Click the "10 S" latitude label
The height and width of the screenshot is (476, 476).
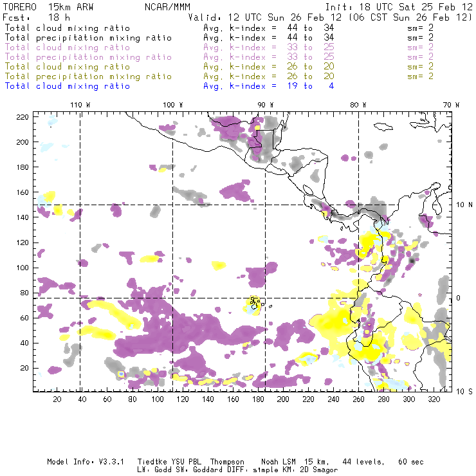[x=464, y=392]
